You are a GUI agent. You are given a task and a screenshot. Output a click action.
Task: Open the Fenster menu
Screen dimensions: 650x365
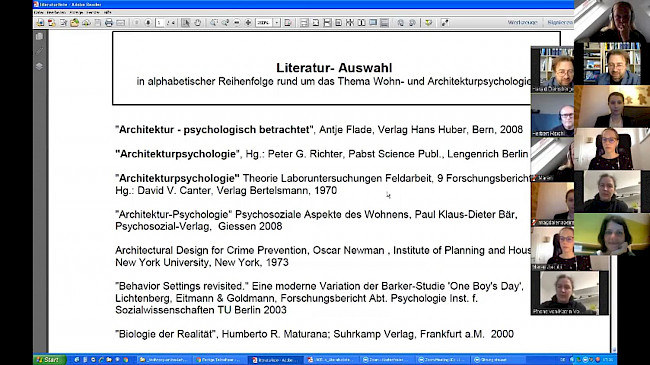93,12
